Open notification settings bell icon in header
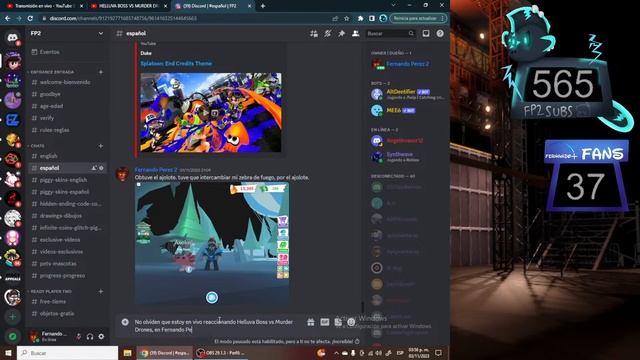 327,33
